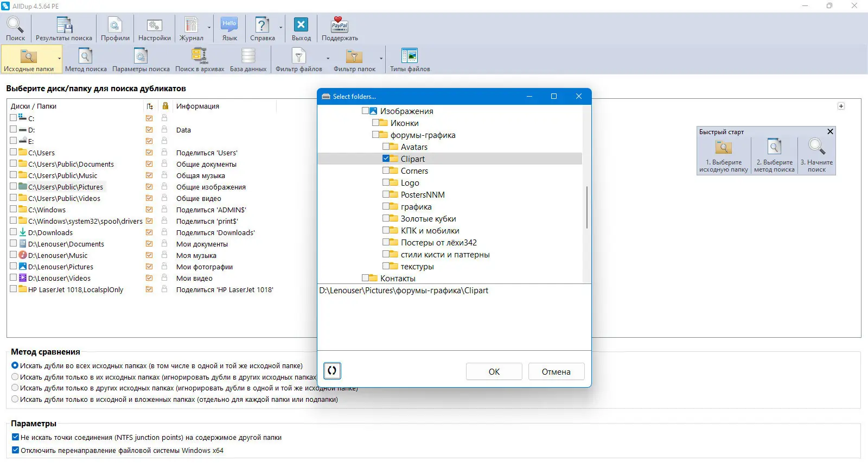Select radio 'Искать дубли только в их исходных папках'
The image size is (868, 467).
pyautogui.click(x=15, y=377)
